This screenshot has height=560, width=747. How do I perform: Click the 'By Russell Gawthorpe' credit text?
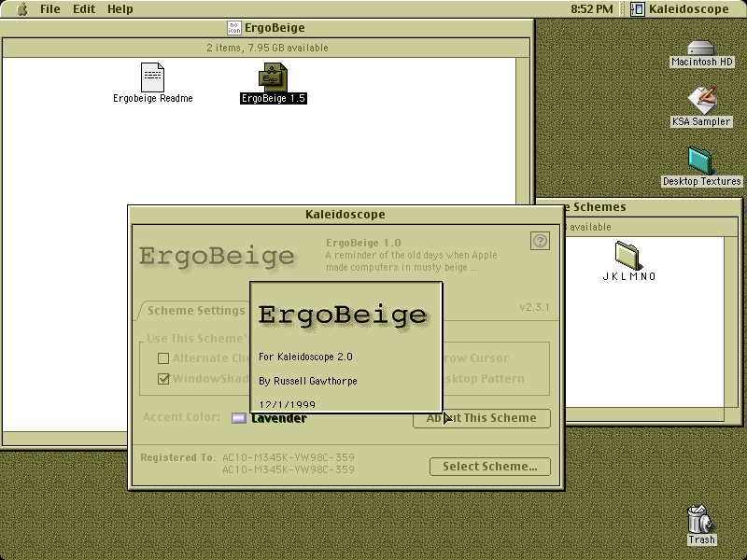click(308, 381)
